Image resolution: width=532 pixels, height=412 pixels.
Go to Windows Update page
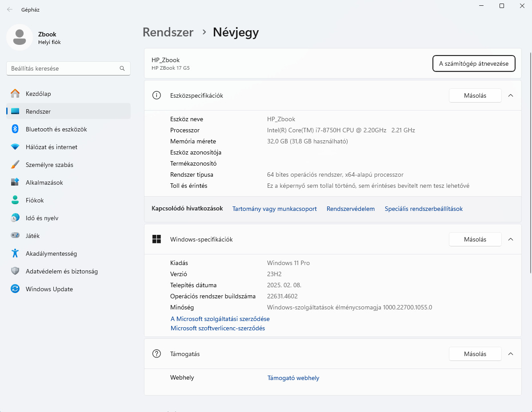pos(68,289)
